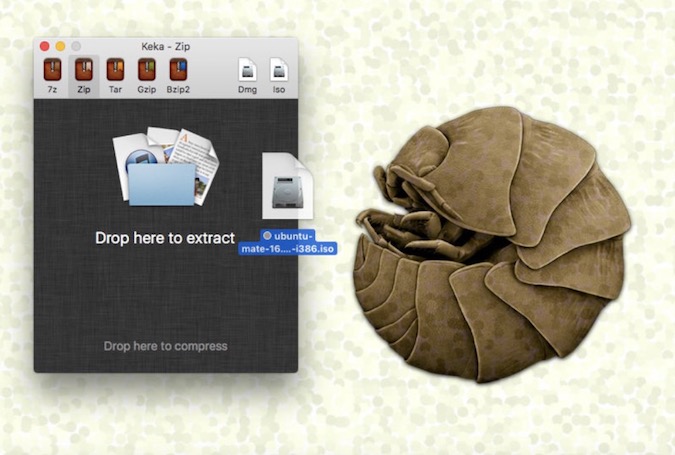Click the "Drop here to extract" text
The height and width of the screenshot is (455, 675).
point(165,238)
